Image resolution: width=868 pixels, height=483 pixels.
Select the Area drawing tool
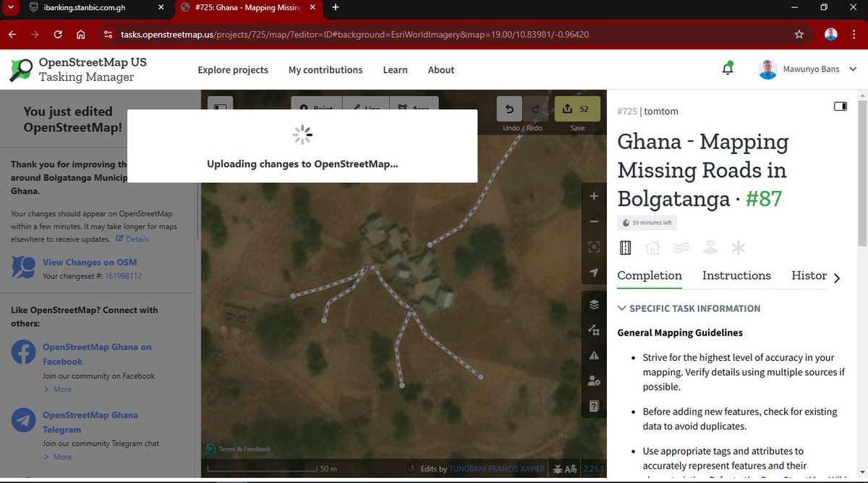414,108
